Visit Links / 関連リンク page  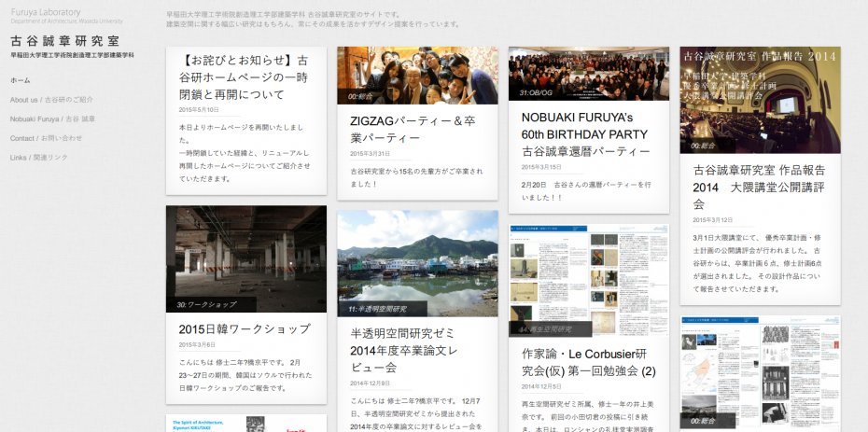38,158
